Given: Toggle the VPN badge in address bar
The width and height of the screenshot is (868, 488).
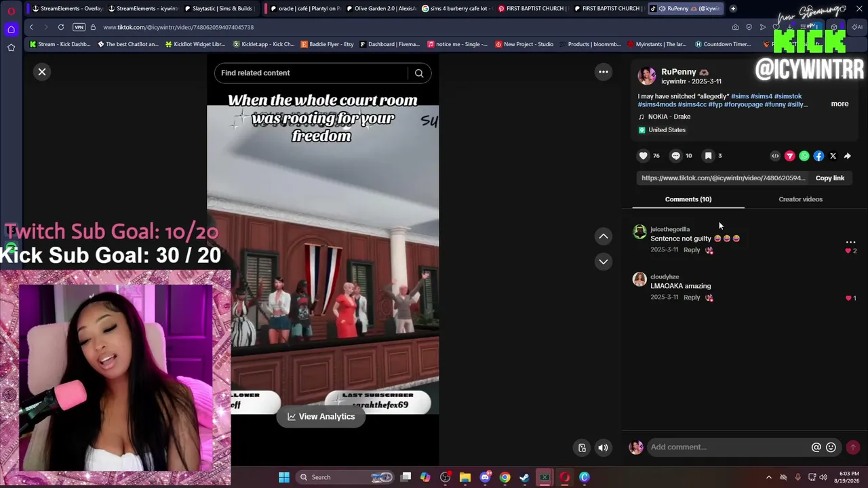Looking at the screenshot, I should (x=79, y=27).
